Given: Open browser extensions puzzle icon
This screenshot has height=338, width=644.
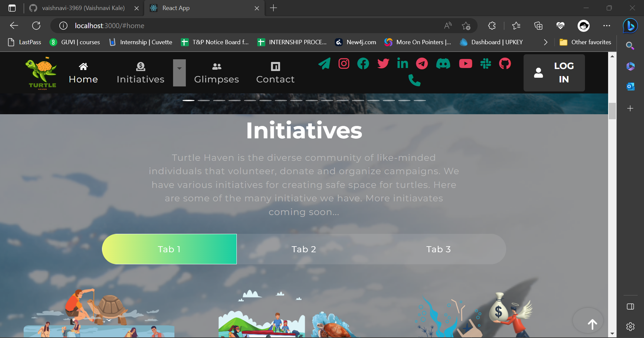Looking at the screenshot, I should (x=492, y=25).
